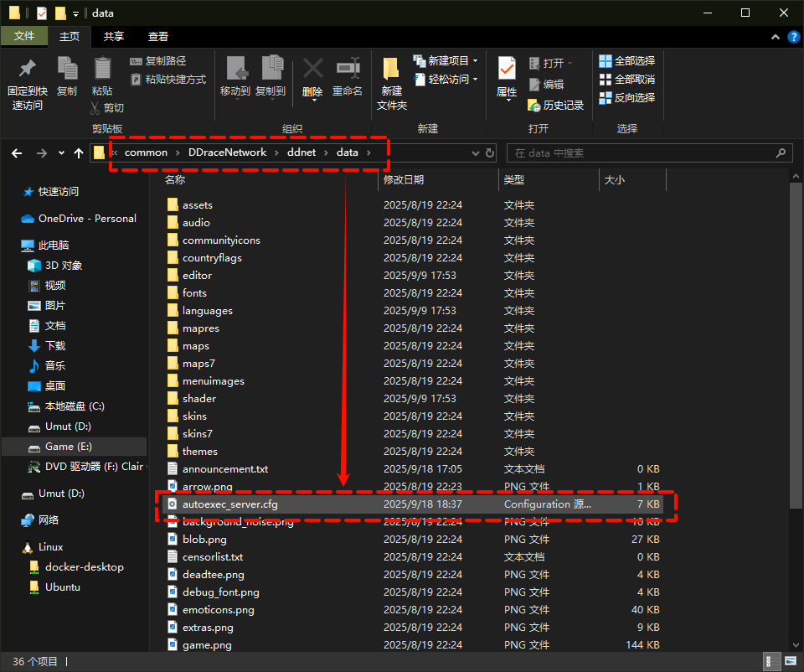Click the New folder icon
The width and height of the screenshot is (804, 672).
click(x=391, y=70)
